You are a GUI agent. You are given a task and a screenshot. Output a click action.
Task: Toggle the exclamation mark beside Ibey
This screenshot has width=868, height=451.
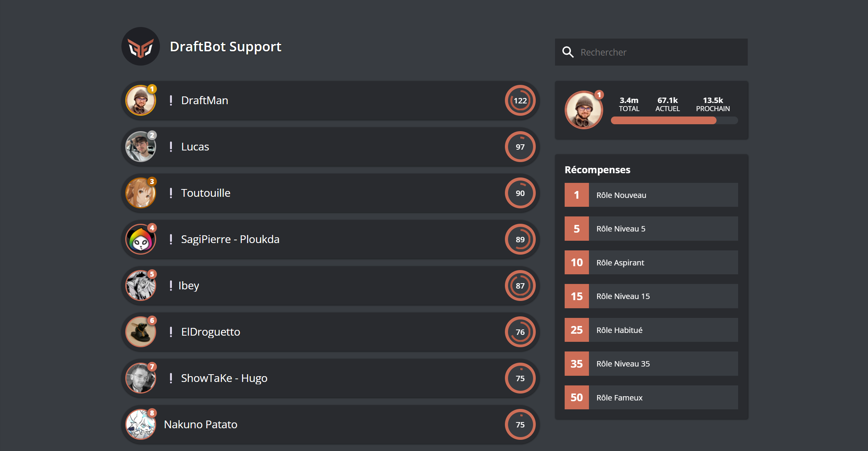coord(171,285)
